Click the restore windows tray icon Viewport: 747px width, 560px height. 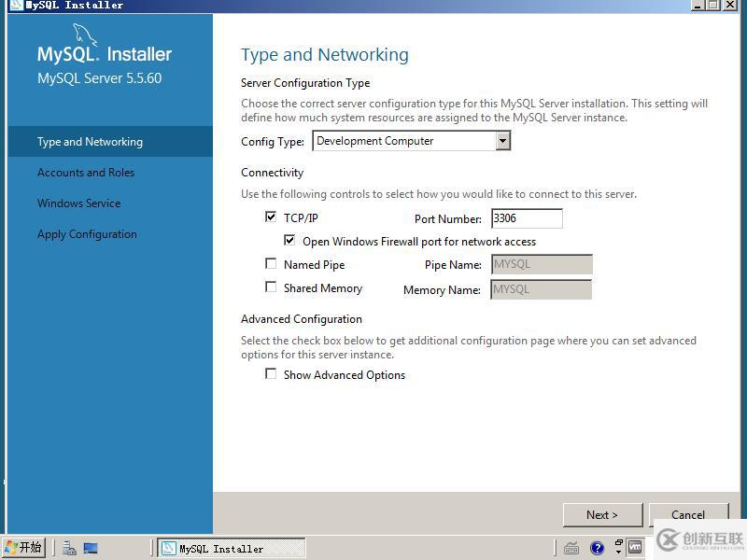[x=619, y=542]
